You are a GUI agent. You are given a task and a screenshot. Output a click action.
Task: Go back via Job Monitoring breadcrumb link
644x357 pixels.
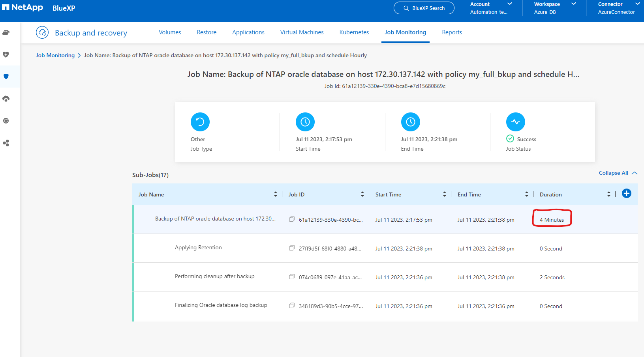[55, 56]
